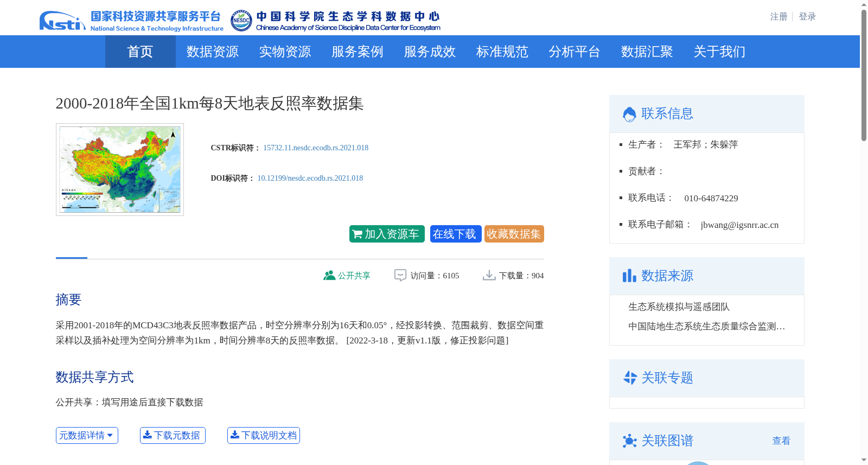Open the 元数据详情 dropdown

pos(87,435)
